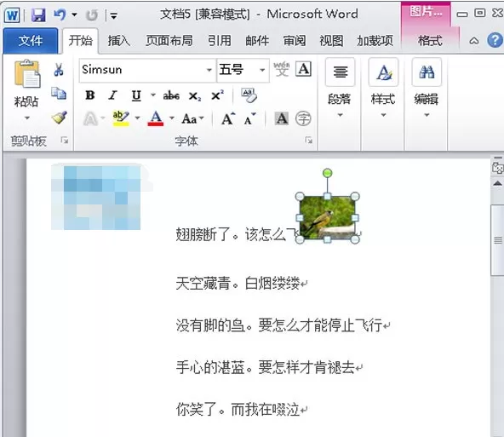Open highlight color dropdown arrow
Image resolution: width=504 pixels, height=437 pixels.
tap(138, 118)
